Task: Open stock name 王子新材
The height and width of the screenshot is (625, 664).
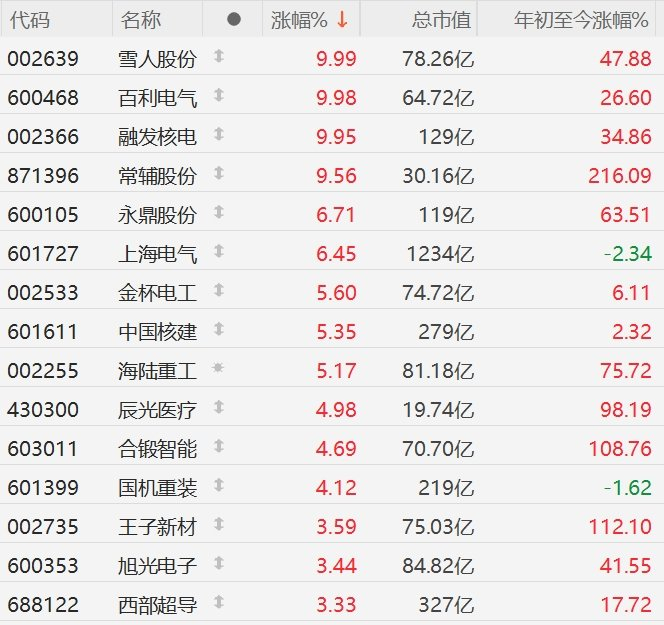Action: tap(158, 527)
